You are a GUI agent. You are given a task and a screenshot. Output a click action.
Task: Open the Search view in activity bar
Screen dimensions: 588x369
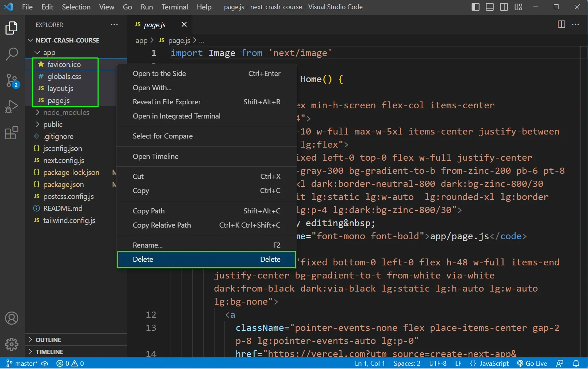click(12, 54)
